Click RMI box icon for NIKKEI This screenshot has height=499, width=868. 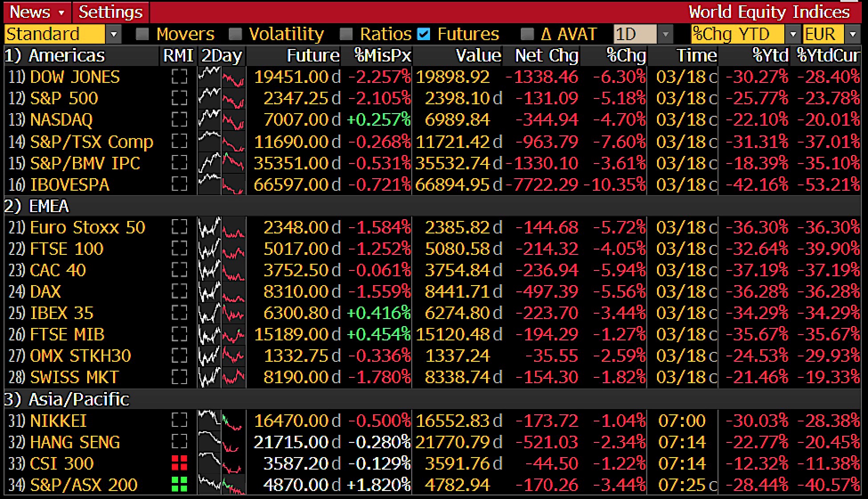coord(179,421)
